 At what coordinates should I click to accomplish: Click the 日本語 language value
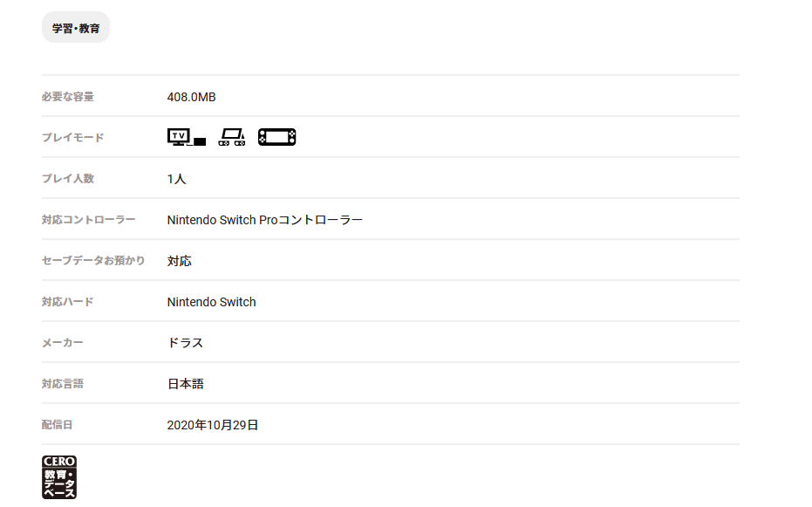point(185,384)
